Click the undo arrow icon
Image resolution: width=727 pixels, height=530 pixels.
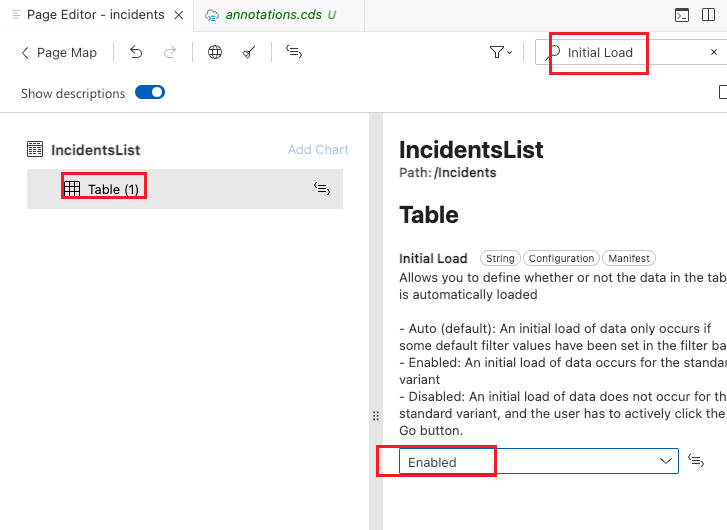(136, 53)
